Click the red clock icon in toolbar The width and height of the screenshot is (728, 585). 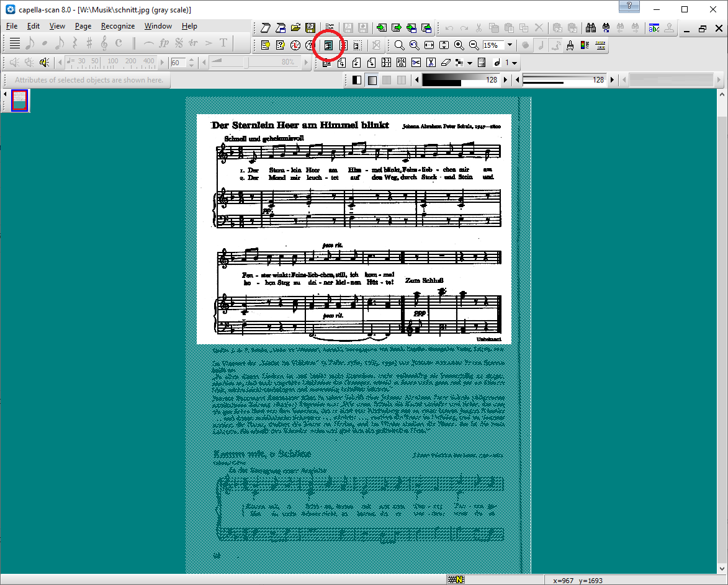click(x=295, y=45)
